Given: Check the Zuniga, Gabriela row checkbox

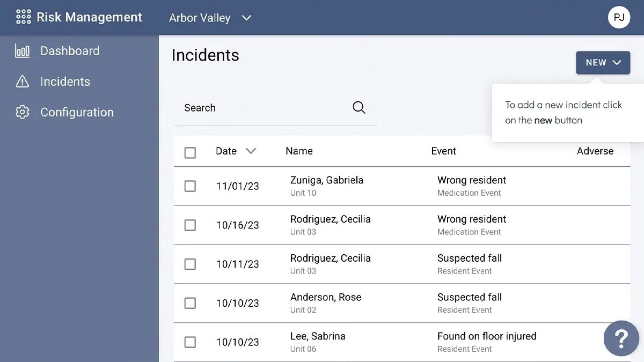Looking at the screenshot, I should pyautogui.click(x=190, y=186).
